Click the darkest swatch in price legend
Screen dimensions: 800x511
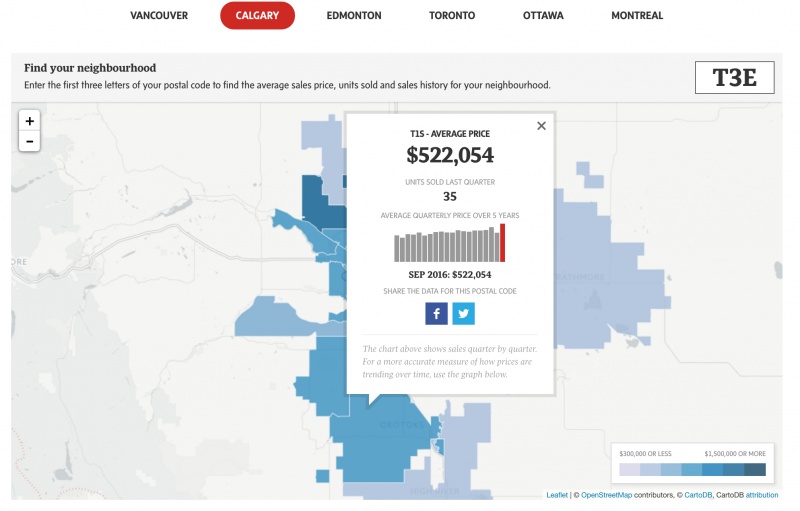click(x=756, y=469)
